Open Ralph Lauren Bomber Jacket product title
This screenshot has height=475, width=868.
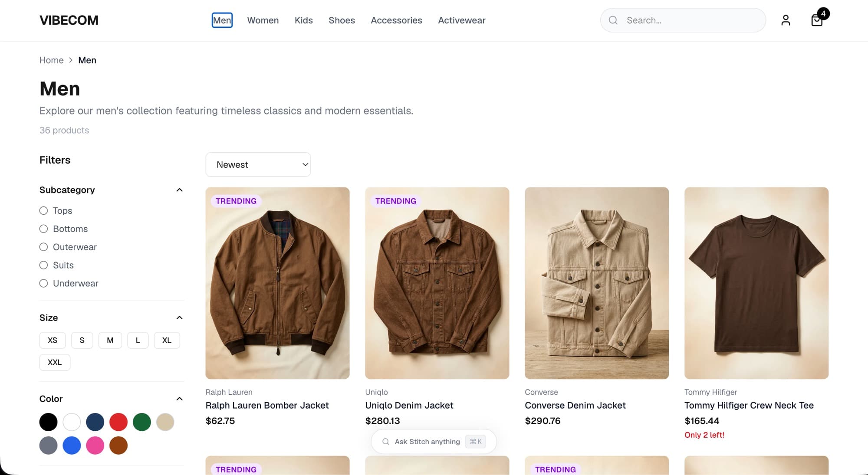(267, 406)
